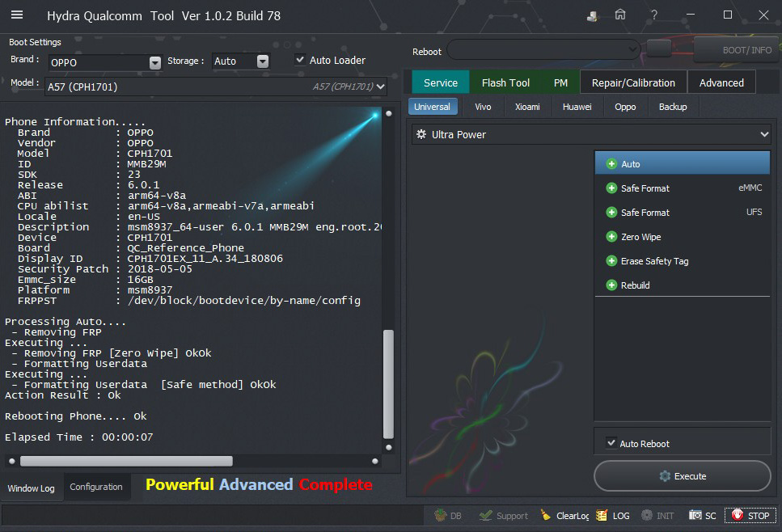This screenshot has height=532, width=782.
Task: Select the Zero Wipe operation
Action: click(x=683, y=237)
